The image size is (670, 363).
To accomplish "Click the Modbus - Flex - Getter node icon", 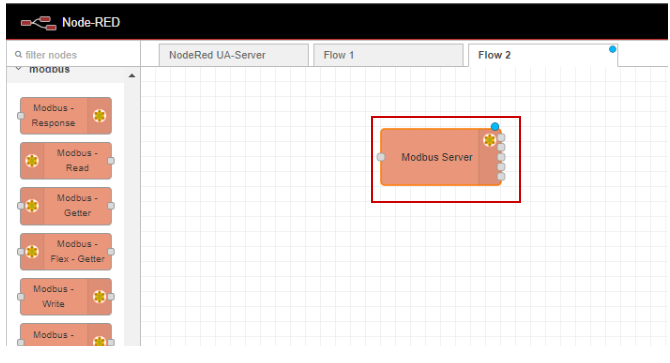I will tap(32, 252).
